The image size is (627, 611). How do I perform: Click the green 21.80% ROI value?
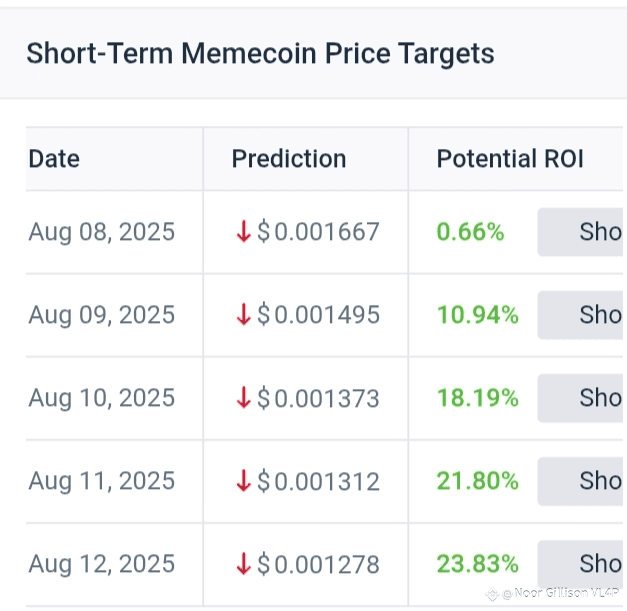pos(477,481)
